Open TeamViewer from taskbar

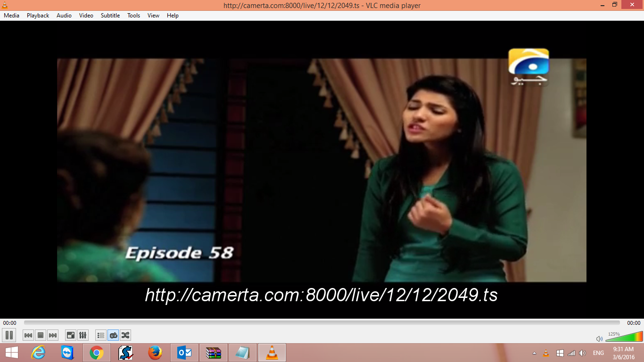tap(67, 353)
